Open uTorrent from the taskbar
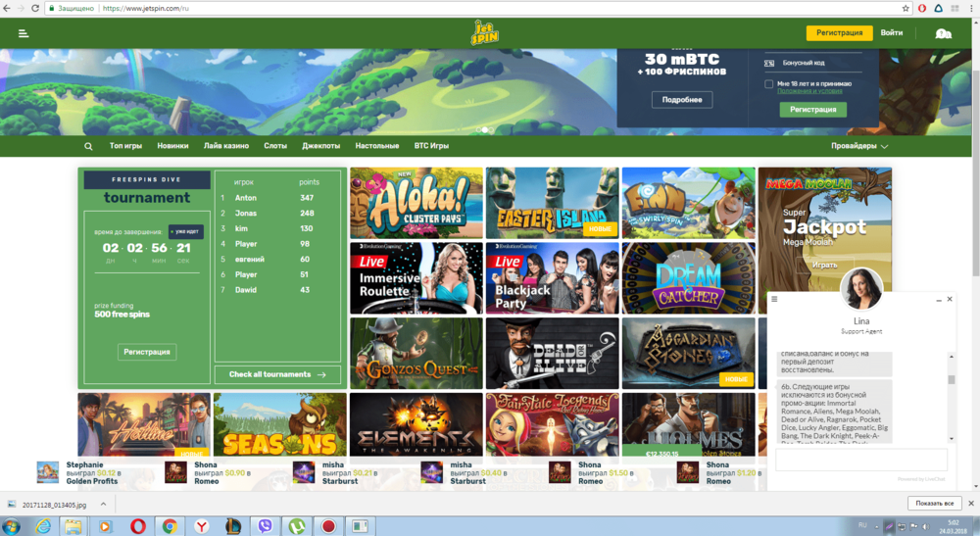This screenshot has width=980, height=536. click(x=297, y=526)
